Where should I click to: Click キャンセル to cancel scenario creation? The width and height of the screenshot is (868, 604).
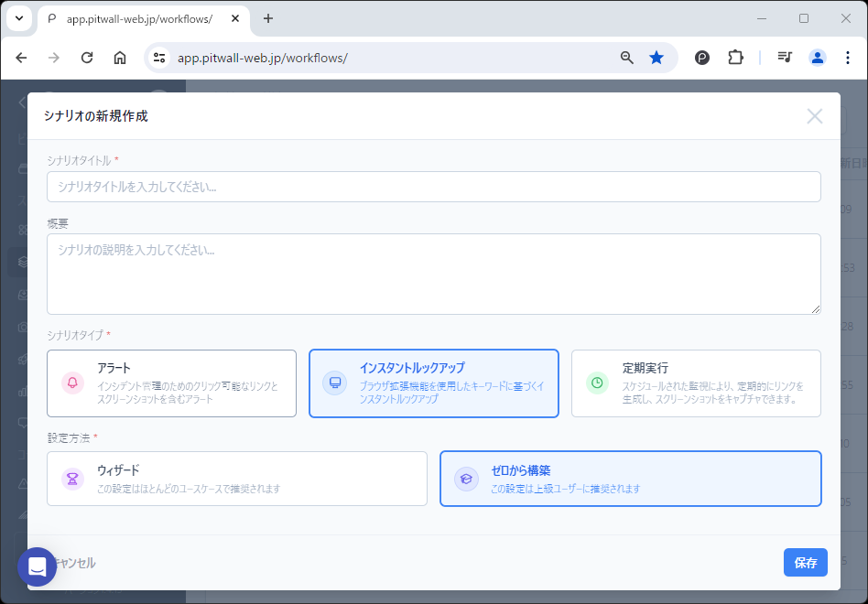pyautogui.click(x=75, y=564)
